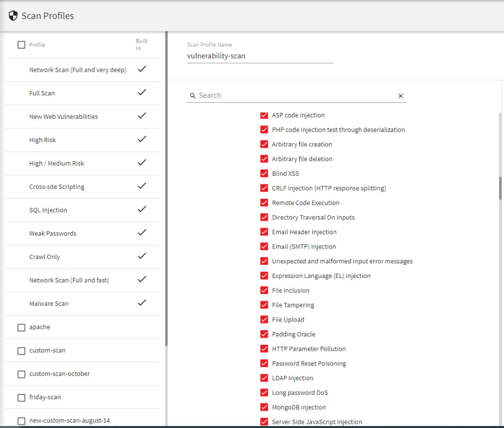Click inside the Search box
This screenshot has width=504, height=428.
(262, 95)
